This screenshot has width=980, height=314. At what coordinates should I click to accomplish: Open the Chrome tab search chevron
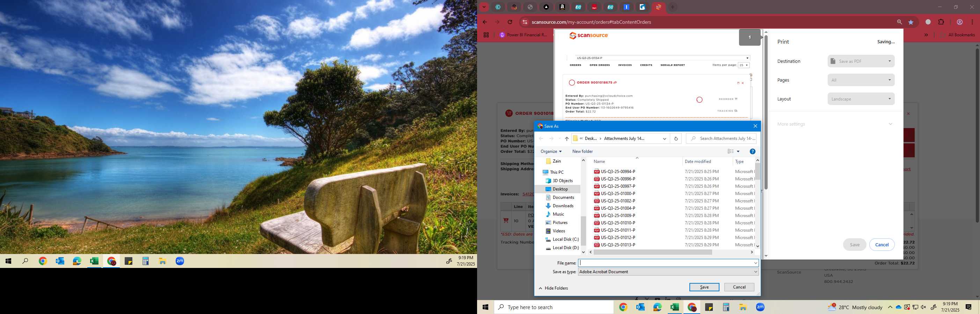[x=484, y=7]
